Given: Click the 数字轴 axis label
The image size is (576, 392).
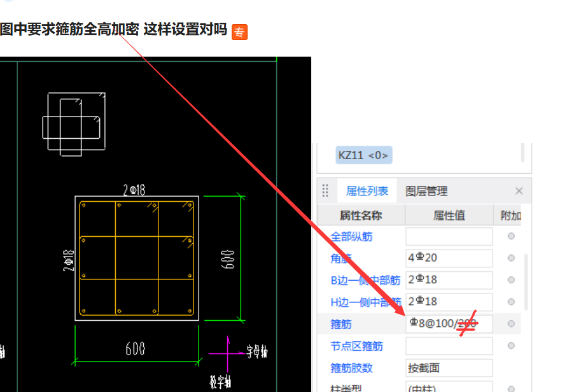Looking at the screenshot, I should (x=220, y=382).
